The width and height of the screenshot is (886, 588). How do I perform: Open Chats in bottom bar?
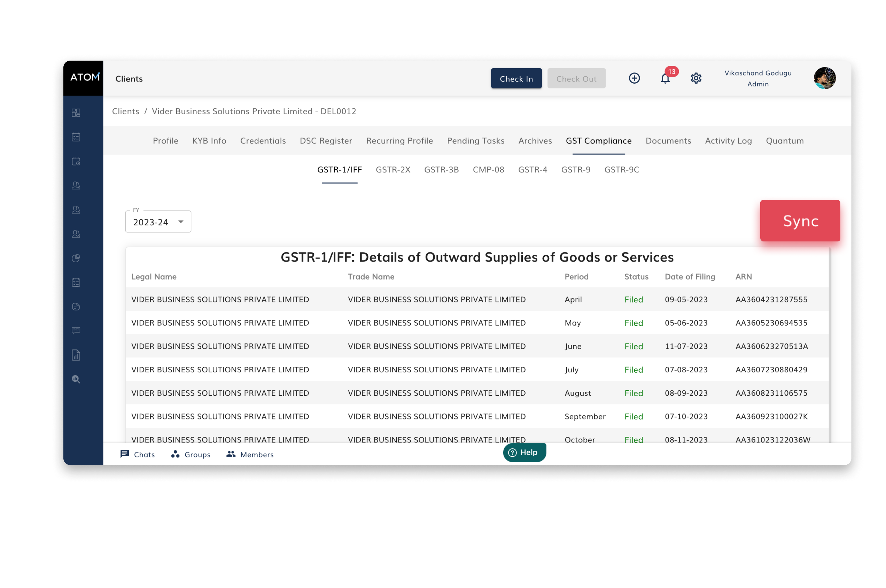coord(138,455)
